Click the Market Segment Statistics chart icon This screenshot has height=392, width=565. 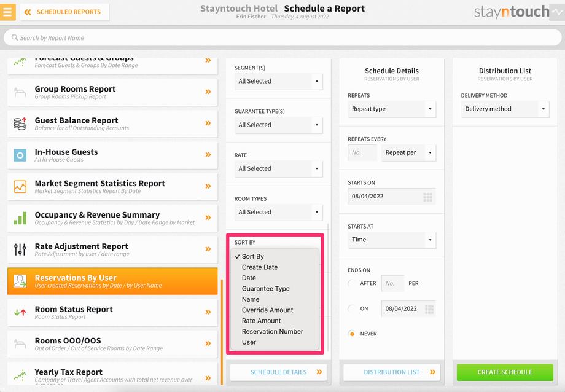20,186
